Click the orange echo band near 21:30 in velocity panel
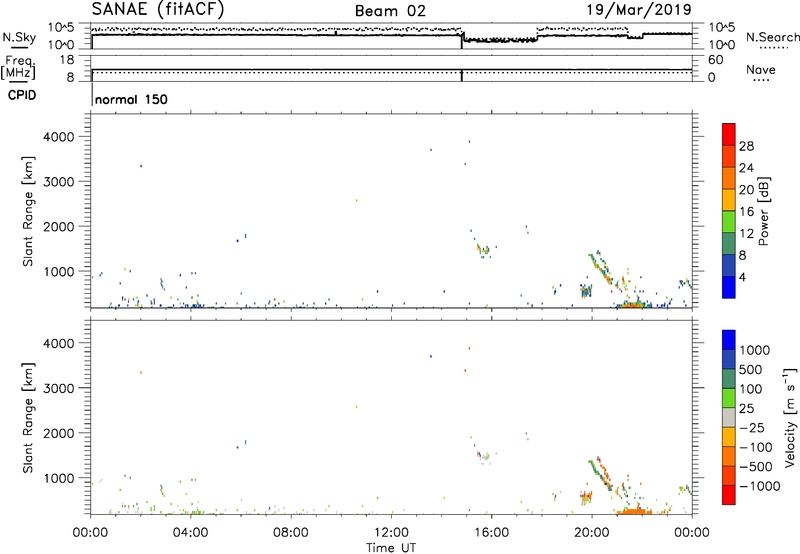This screenshot has width=800, height=554. point(634,511)
